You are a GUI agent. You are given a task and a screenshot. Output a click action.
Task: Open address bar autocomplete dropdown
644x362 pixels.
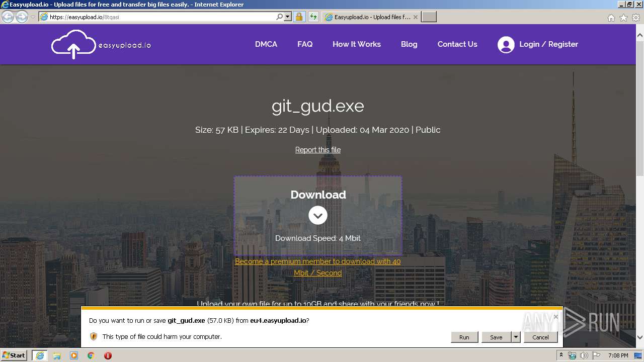pyautogui.click(x=288, y=17)
